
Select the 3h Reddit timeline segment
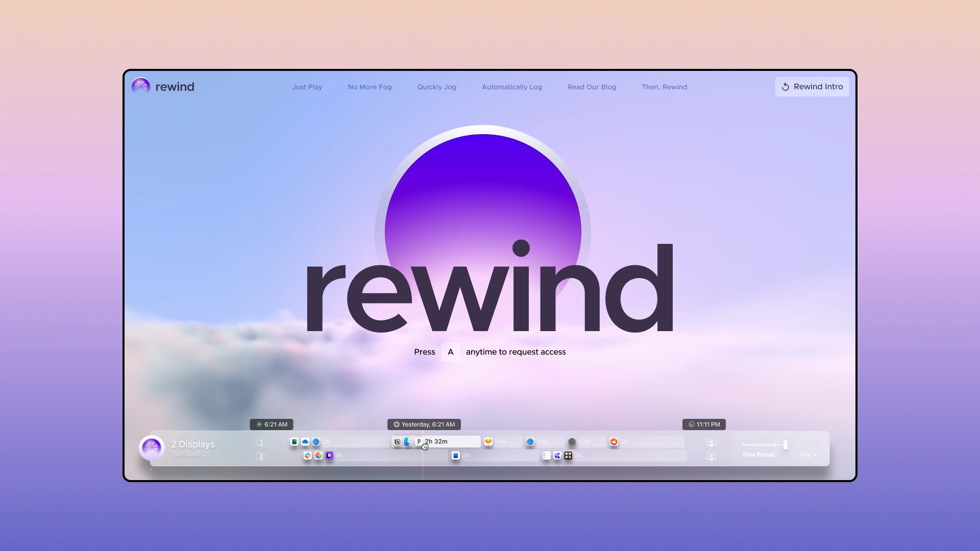tap(646, 442)
